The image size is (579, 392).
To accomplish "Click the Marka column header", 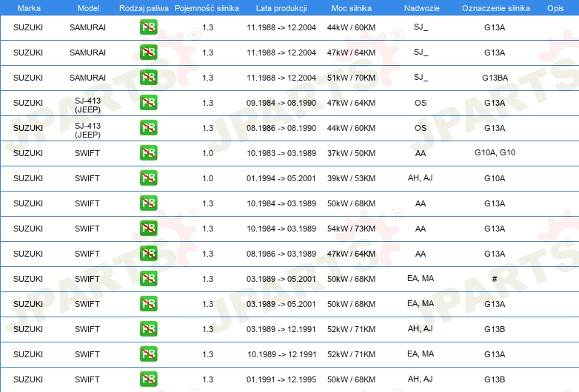I will tap(29, 8).
